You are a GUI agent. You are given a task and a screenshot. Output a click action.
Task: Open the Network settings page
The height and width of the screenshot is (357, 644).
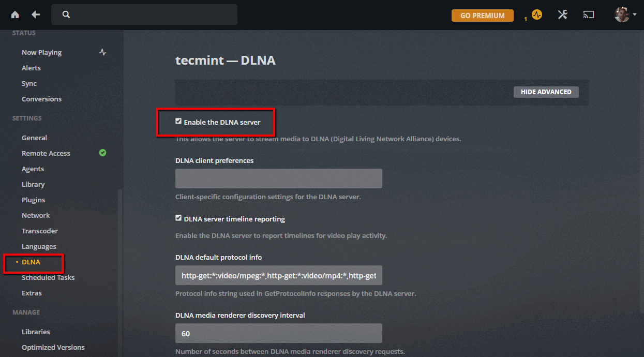[36, 215]
